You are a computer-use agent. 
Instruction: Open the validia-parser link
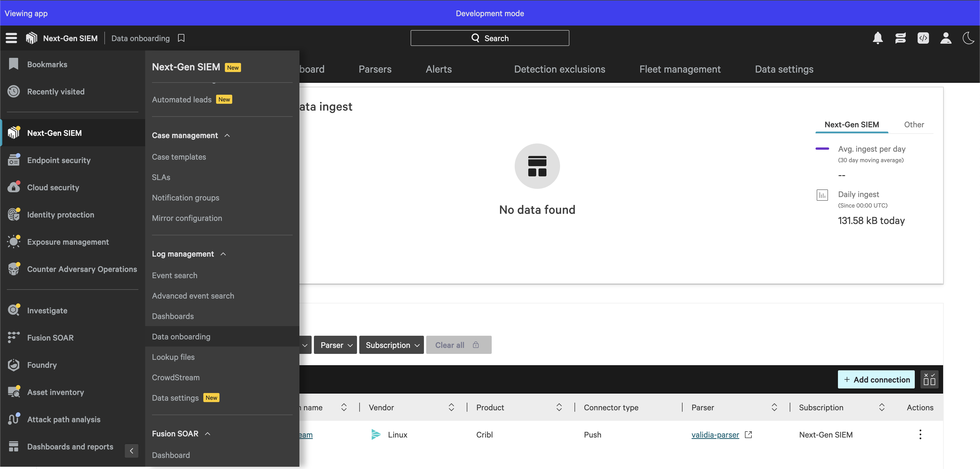pyautogui.click(x=715, y=434)
